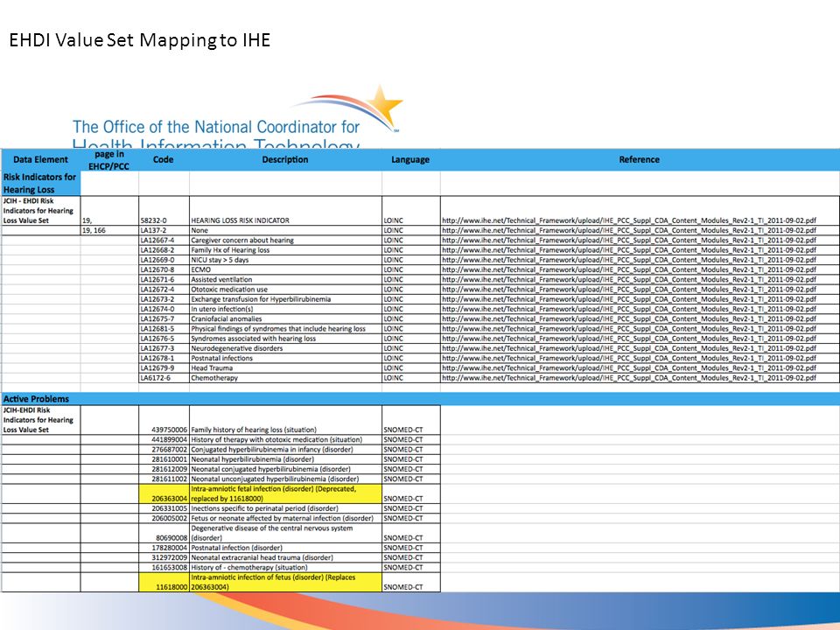The width and height of the screenshot is (840, 630).
Task: Click code cell 'LA12668-2'
Action: [x=164, y=249]
